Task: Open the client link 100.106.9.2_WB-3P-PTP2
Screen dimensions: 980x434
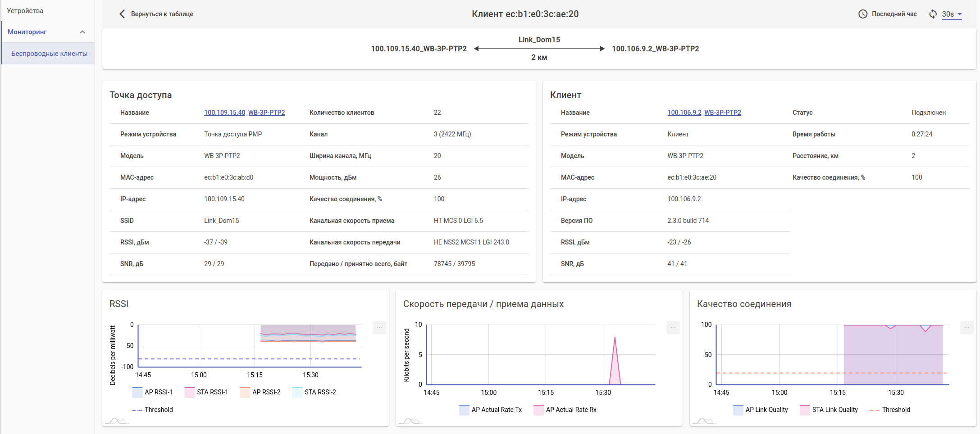Action: click(704, 113)
